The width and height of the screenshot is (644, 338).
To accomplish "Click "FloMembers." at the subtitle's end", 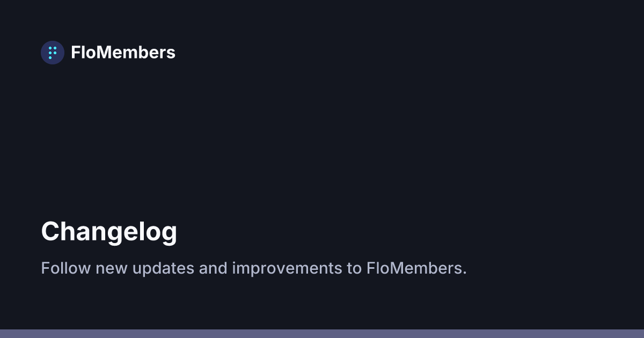I will 416,268.
